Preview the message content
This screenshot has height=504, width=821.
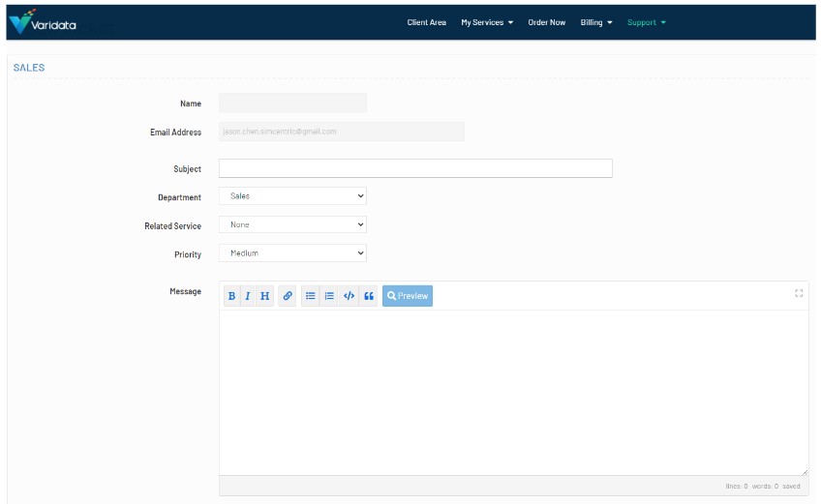coord(408,296)
